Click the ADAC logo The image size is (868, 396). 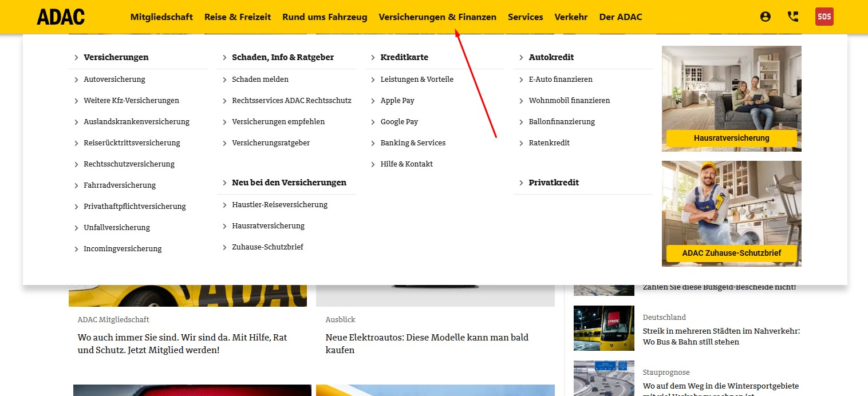point(60,17)
